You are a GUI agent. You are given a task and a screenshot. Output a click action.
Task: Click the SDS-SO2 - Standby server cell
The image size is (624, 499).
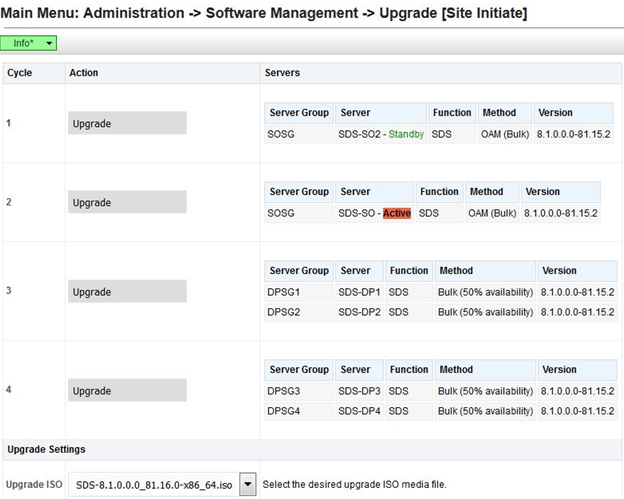[x=381, y=134]
